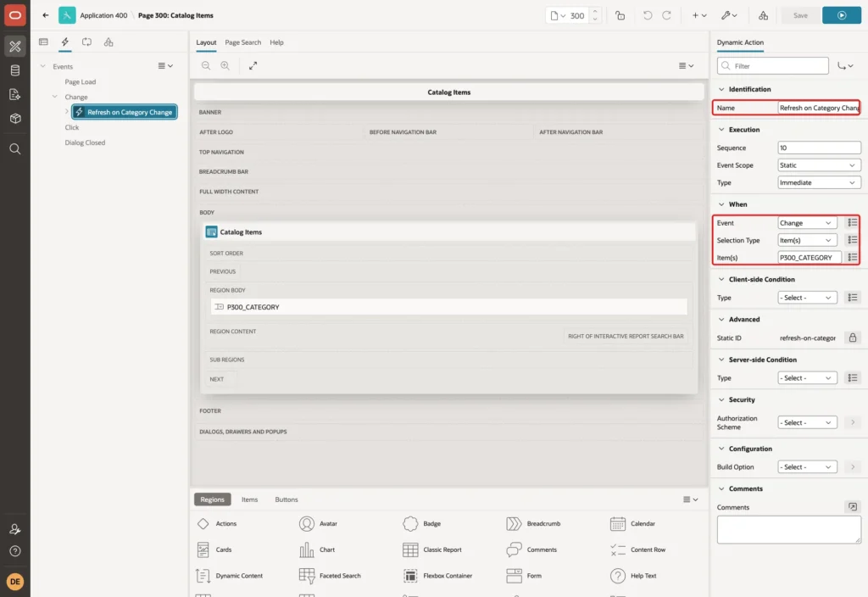Edit the Name property field
The height and width of the screenshot is (597, 868).
click(819, 108)
